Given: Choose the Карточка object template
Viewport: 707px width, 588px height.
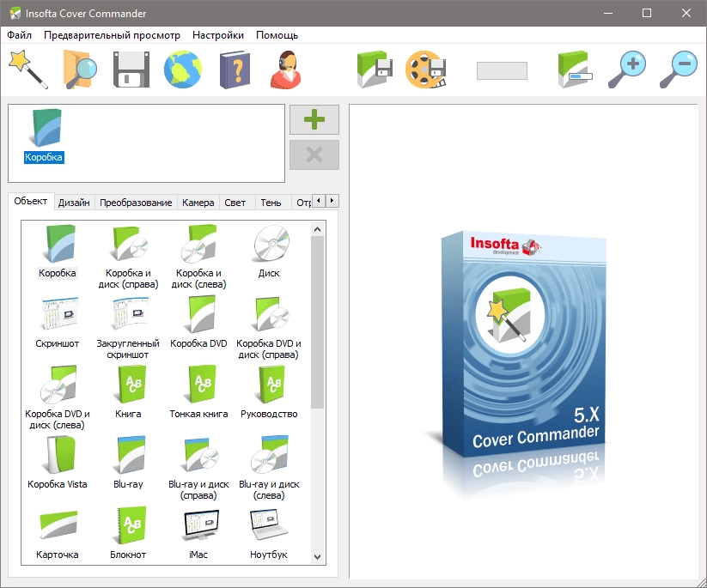Looking at the screenshot, I should click(x=58, y=534).
